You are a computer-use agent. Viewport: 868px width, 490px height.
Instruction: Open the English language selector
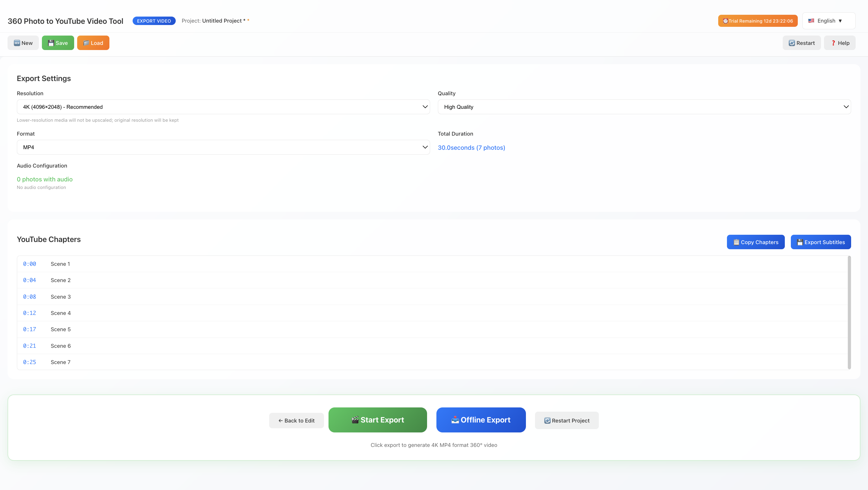[828, 21]
